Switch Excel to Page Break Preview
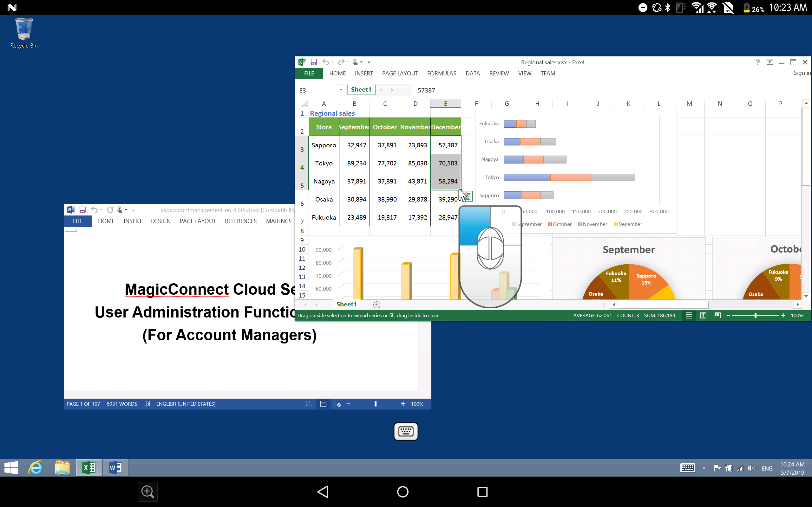This screenshot has width=812, height=507. pos(717,315)
